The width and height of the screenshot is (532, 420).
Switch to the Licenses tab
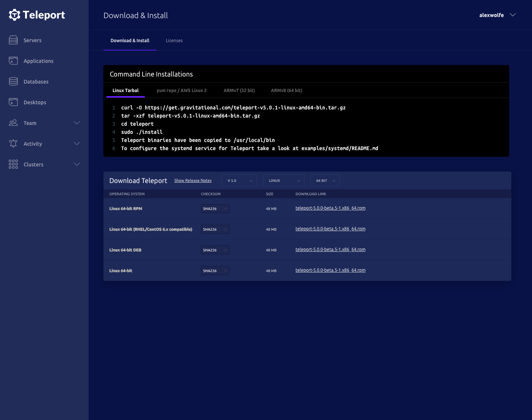pos(174,41)
